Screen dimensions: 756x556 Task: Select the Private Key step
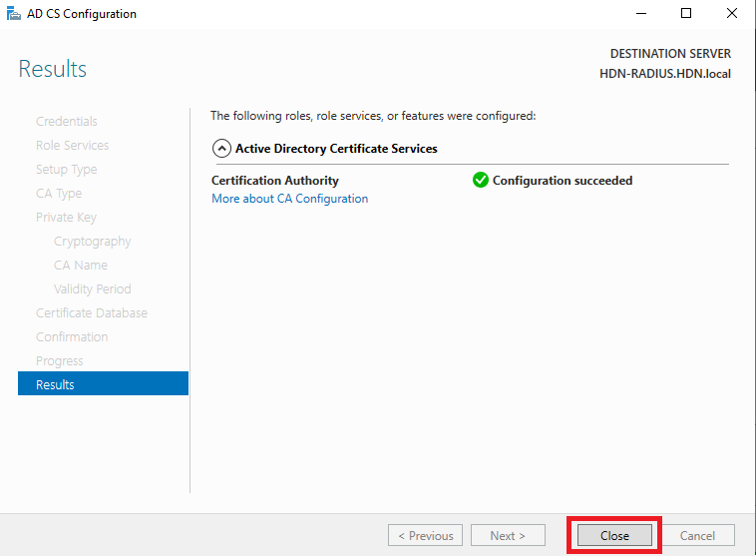(x=66, y=218)
